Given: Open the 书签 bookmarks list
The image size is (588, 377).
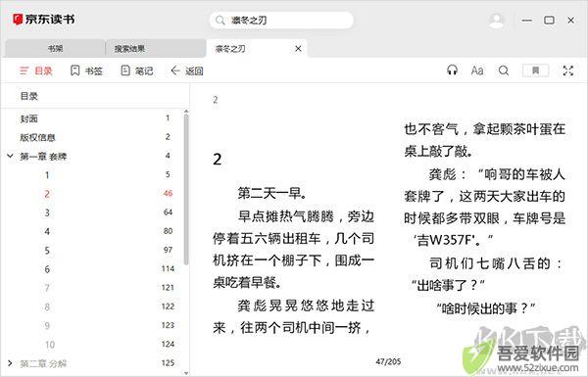Looking at the screenshot, I should pos(86,71).
